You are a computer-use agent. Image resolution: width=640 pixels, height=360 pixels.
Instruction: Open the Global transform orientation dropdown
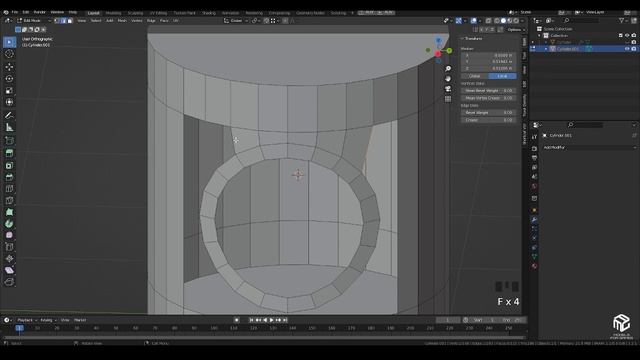(x=236, y=20)
